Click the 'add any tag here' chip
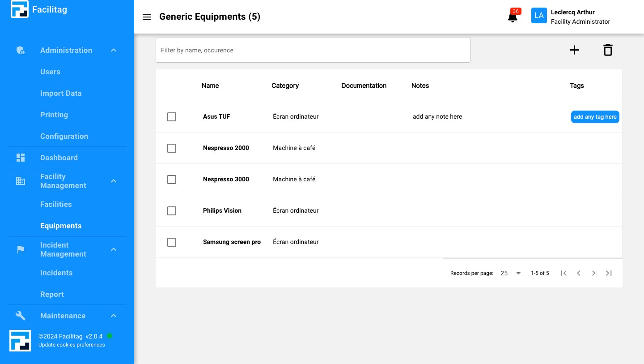This screenshot has width=644, height=364. pyautogui.click(x=595, y=117)
